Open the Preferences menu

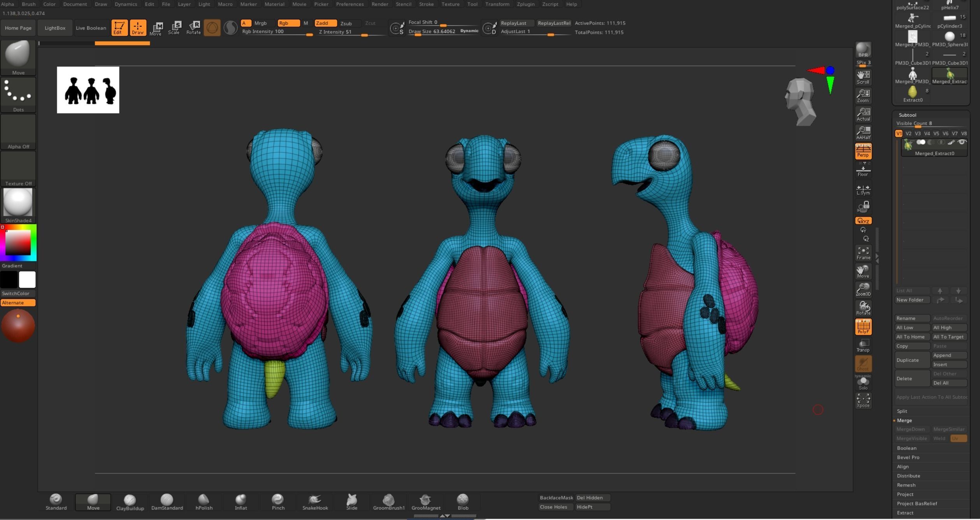[349, 4]
